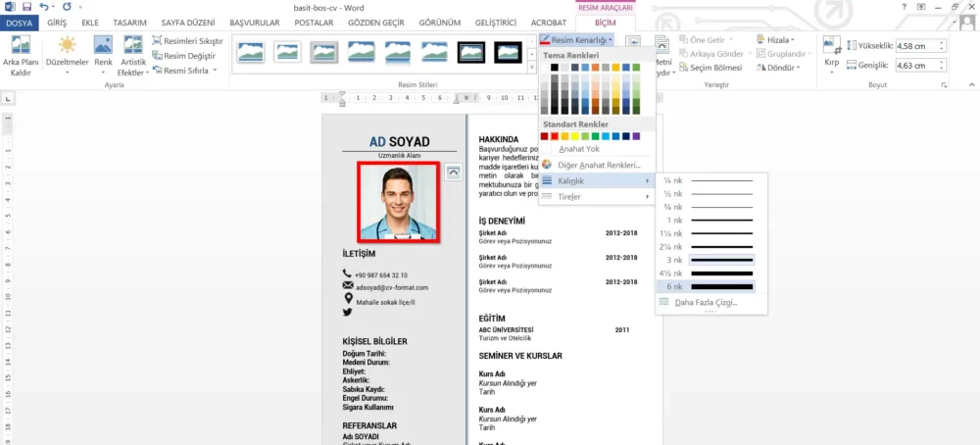
Task: Open the Customize Quick Access Toolbar arrow
Action: click(80, 8)
